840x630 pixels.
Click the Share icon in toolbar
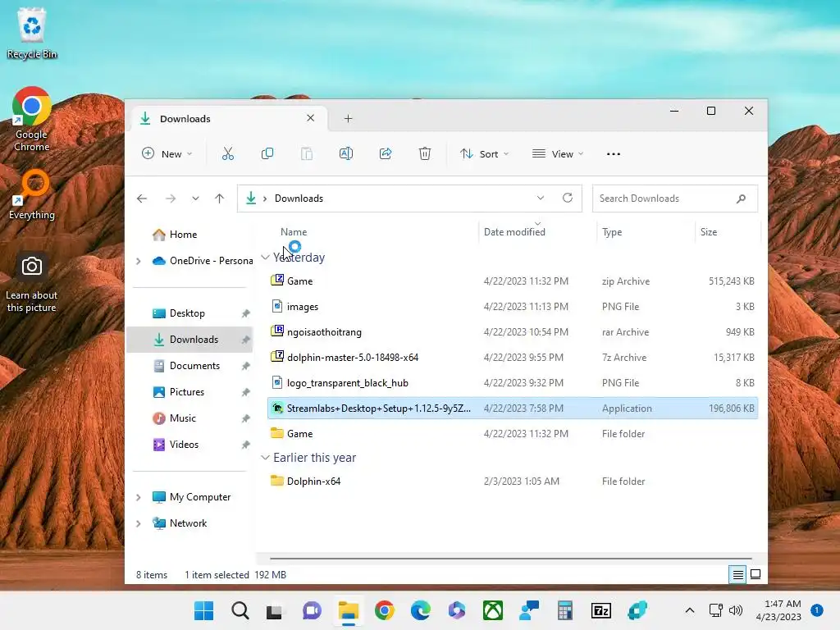point(386,153)
